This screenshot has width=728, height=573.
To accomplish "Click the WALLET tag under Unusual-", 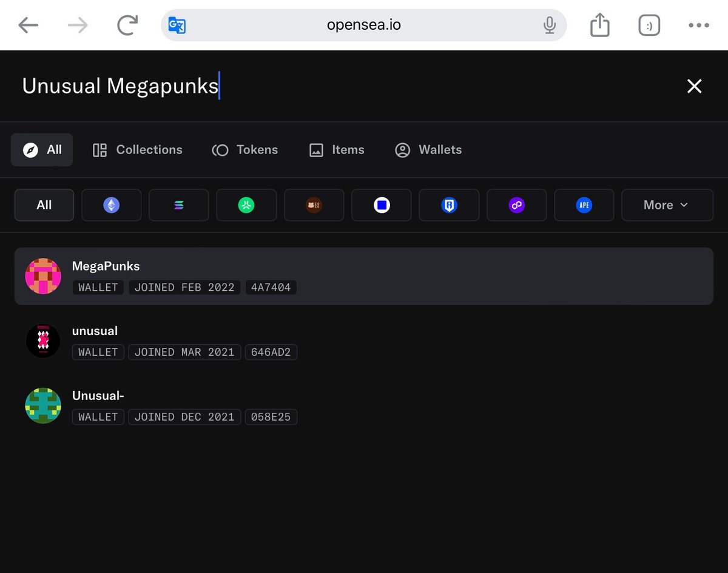I will (98, 417).
